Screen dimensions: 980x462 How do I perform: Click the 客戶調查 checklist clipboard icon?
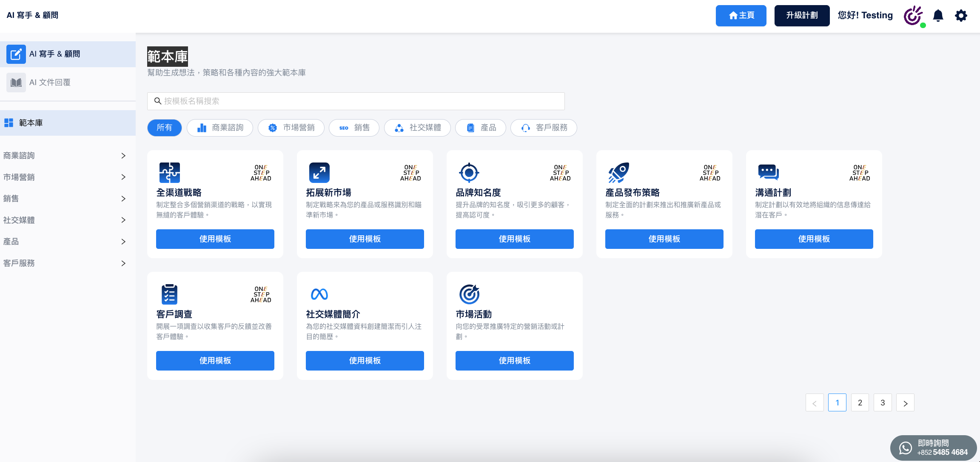pyautogui.click(x=169, y=294)
